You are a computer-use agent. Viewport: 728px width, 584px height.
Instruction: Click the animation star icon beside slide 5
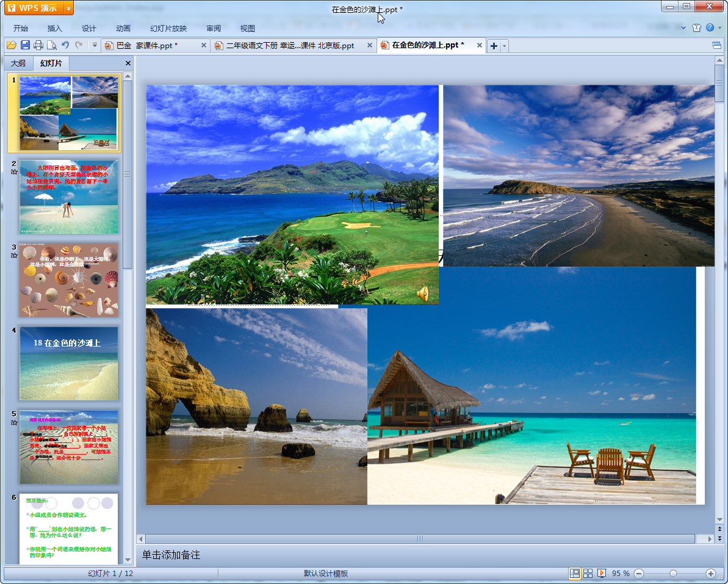pos(14,422)
